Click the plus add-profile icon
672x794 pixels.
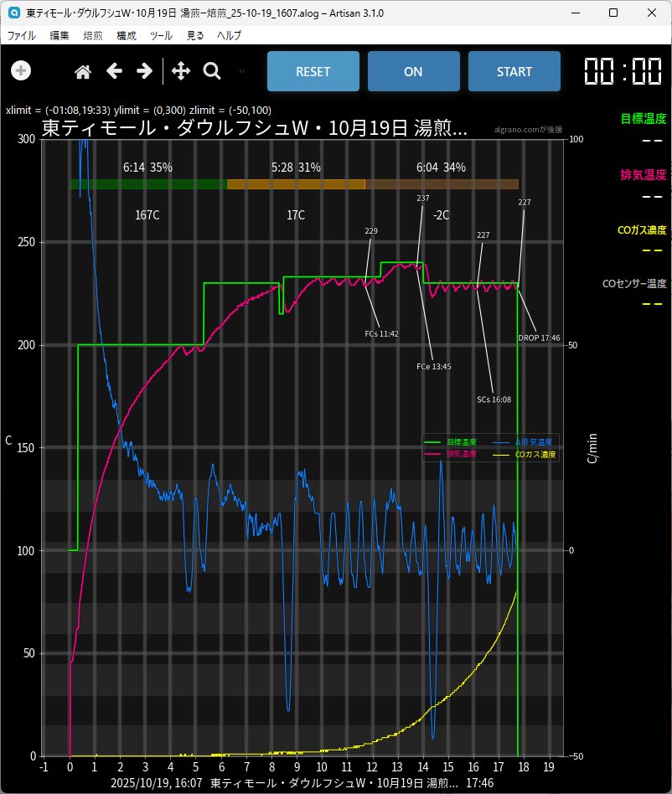pyautogui.click(x=21, y=70)
